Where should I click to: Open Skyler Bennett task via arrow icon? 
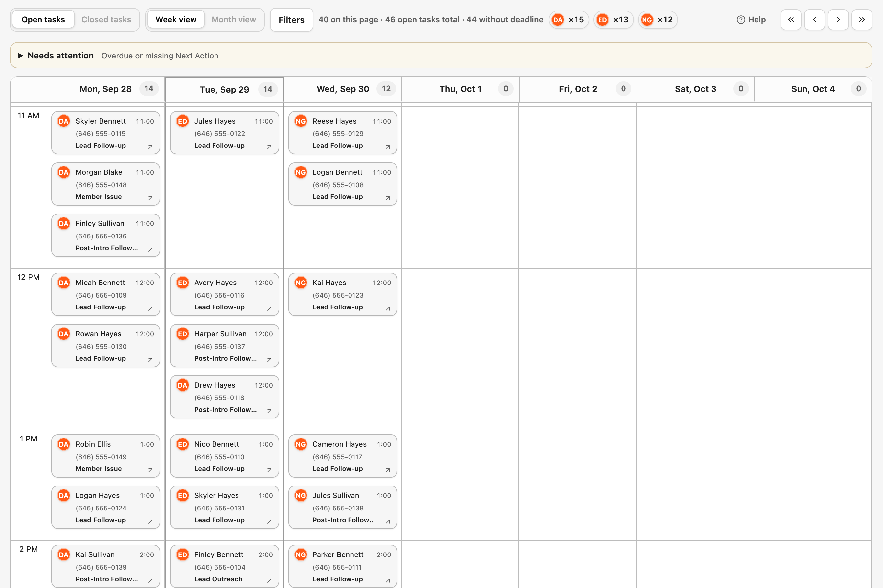tap(150, 147)
